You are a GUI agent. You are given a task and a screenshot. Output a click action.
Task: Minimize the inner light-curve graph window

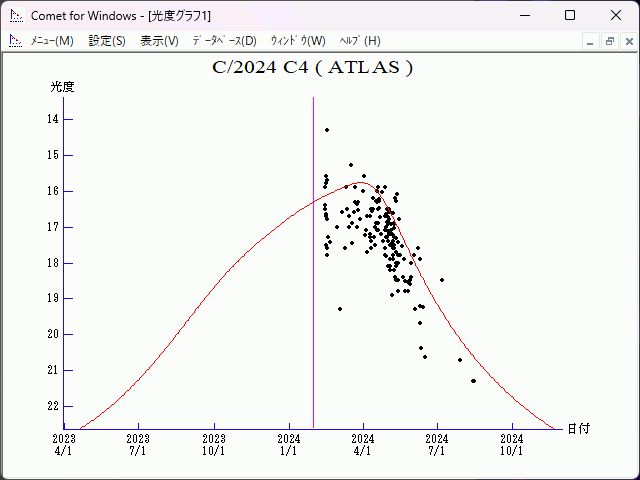coord(591,41)
